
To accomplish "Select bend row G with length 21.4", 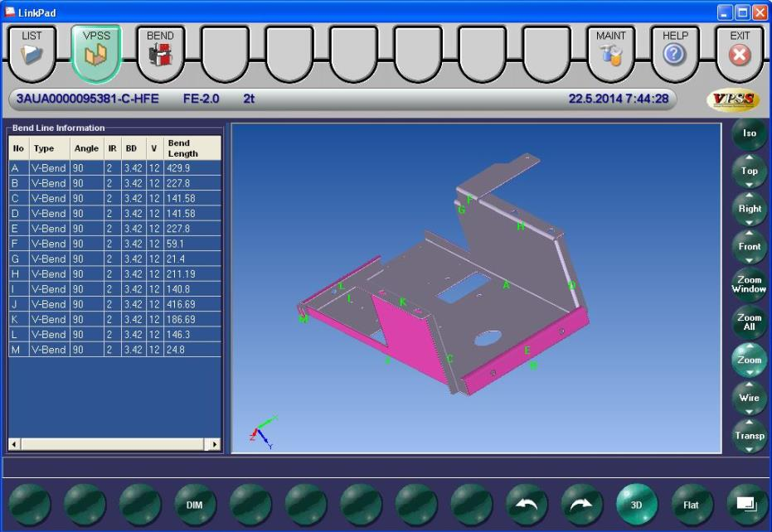I will point(114,259).
